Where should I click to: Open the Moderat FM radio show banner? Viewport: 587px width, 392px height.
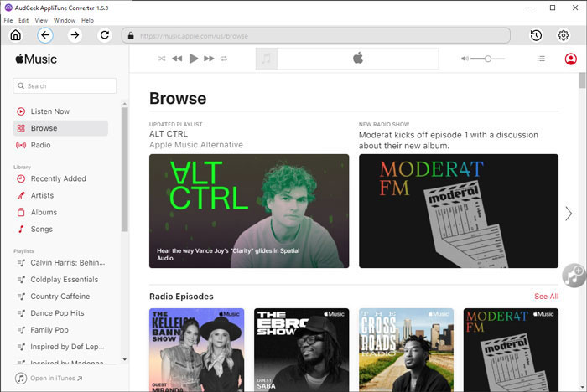point(459,211)
